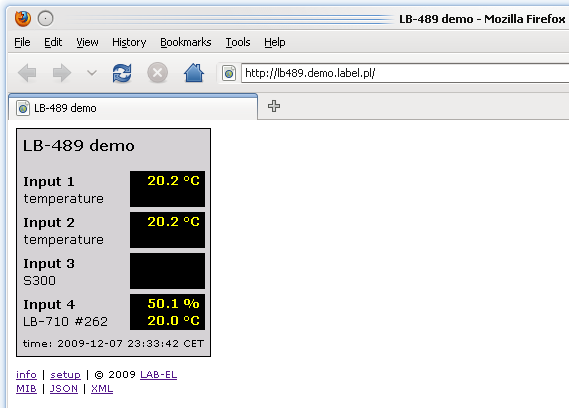This screenshot has height=408, width=569.
Task: Click the 'LB-710 #262' text
Action: coord(65,321)
